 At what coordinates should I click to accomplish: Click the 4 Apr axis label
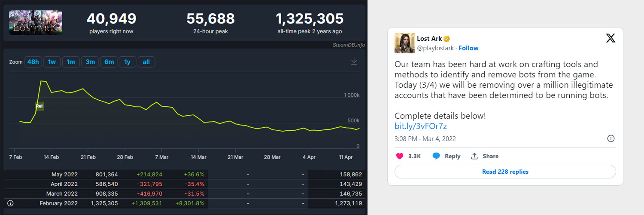pyautogui.click(x=309, y=157)
